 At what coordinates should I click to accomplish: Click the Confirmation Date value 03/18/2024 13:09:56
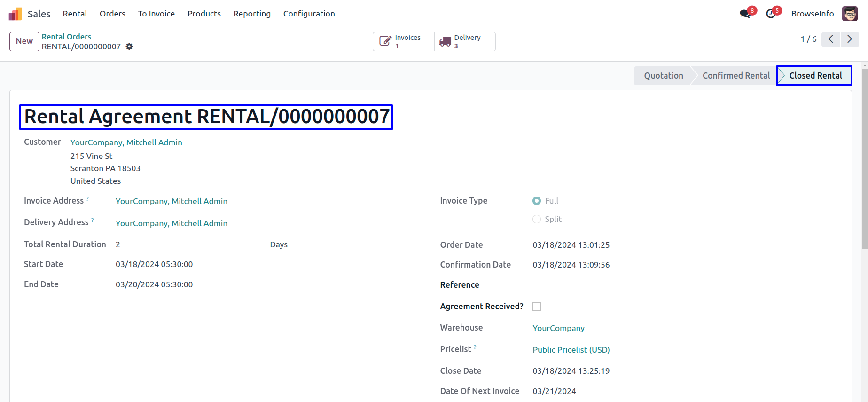pyautogui.click(x=571, y=265)
